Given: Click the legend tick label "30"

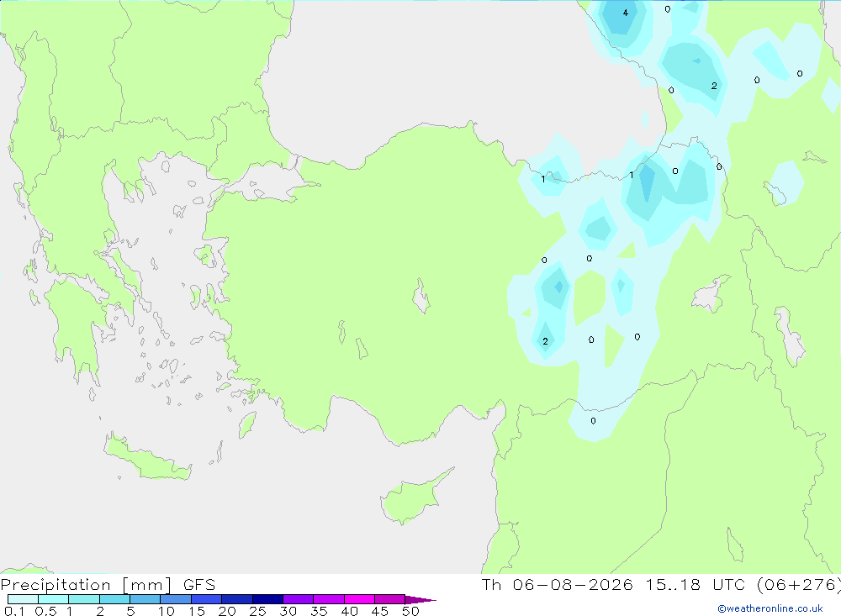Looking at the screenshot, I should (x=288, y=611).
